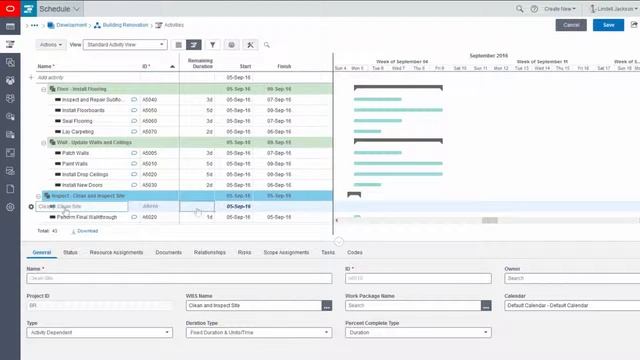Click the Cancel button
Image resolution: width=640 pixels, height=360 pixels.
click(571, 25)
